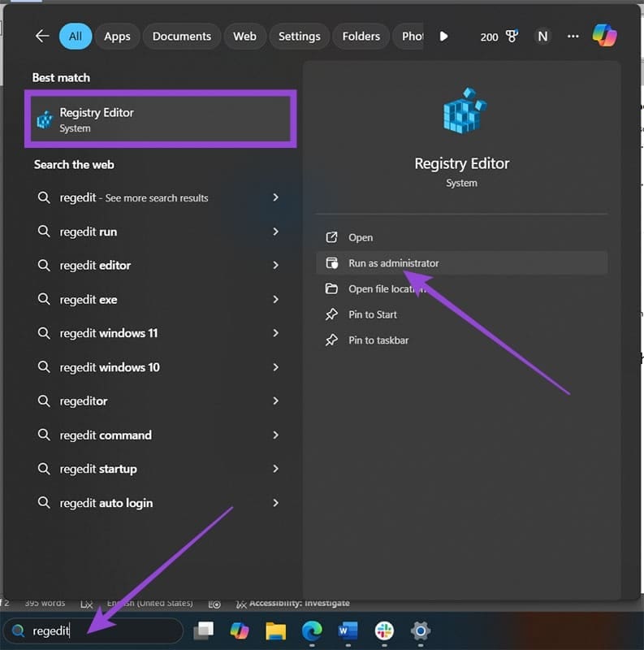644x650 pixels.
Task: Click the taskbar search box with regedit
Action: click(93, 630)
